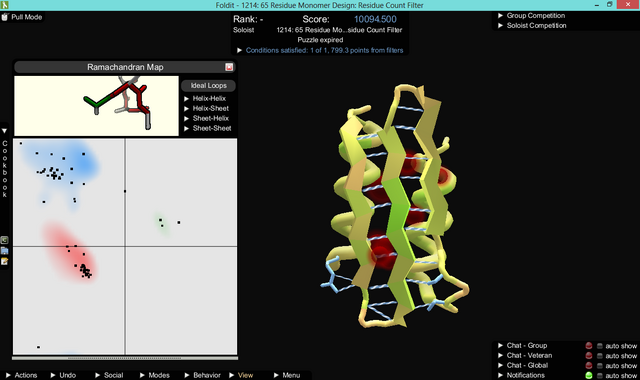Click the Ideal Loops button
This screenshot has height=380, width=640.
click(209, 86)
